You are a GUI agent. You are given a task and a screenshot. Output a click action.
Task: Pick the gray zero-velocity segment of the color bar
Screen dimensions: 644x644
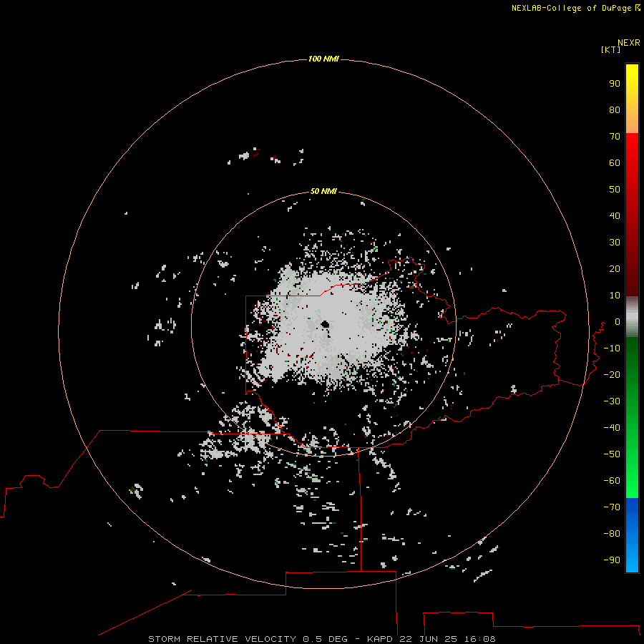[632, 317]
